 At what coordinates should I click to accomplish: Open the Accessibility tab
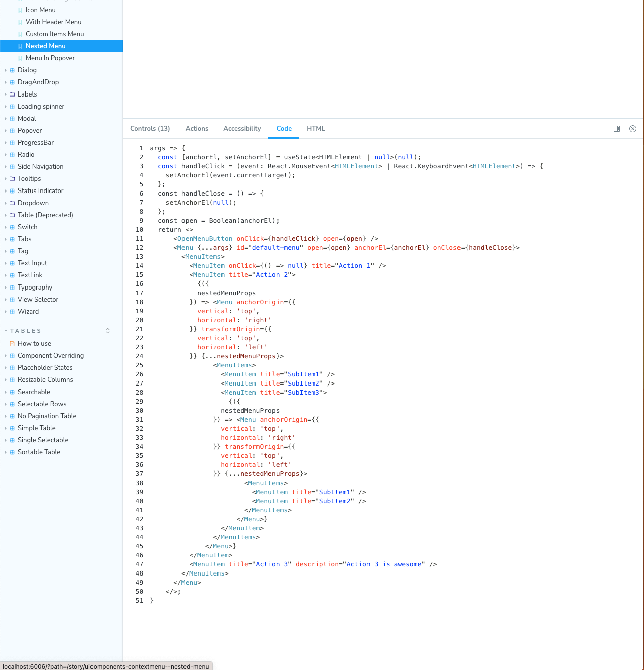pos(242,128)
